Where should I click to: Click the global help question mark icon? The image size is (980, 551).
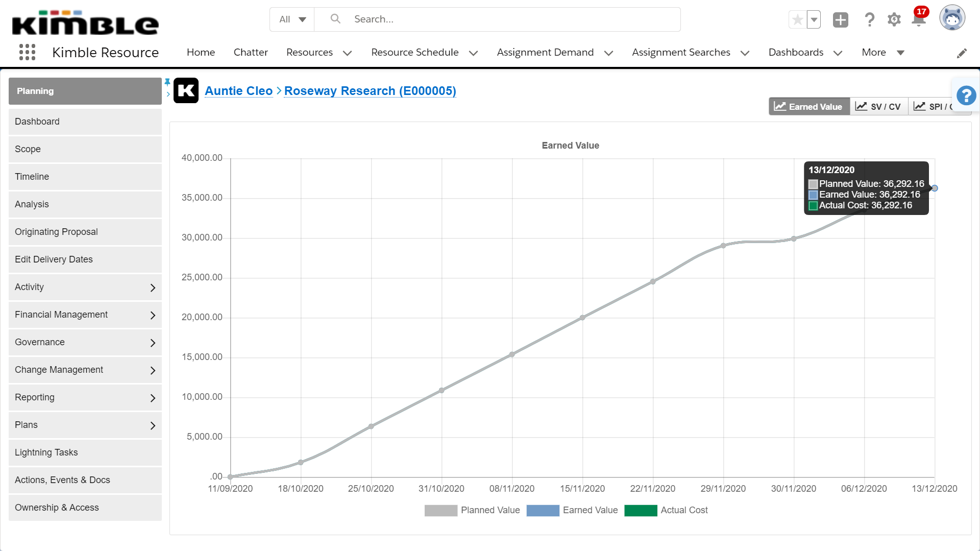870,19
